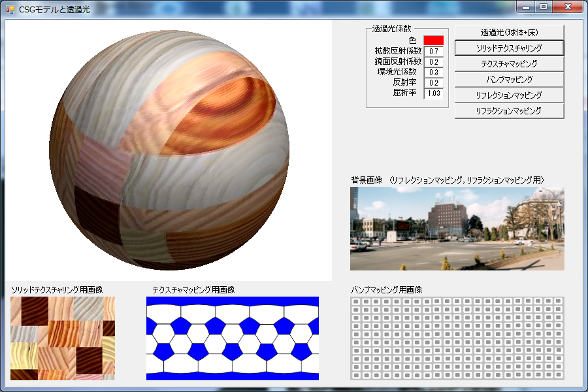Screen dimensions: 588x392
Task: Click the ソリッドテクスチャリング用画像 label
Action: pos(57,290)
